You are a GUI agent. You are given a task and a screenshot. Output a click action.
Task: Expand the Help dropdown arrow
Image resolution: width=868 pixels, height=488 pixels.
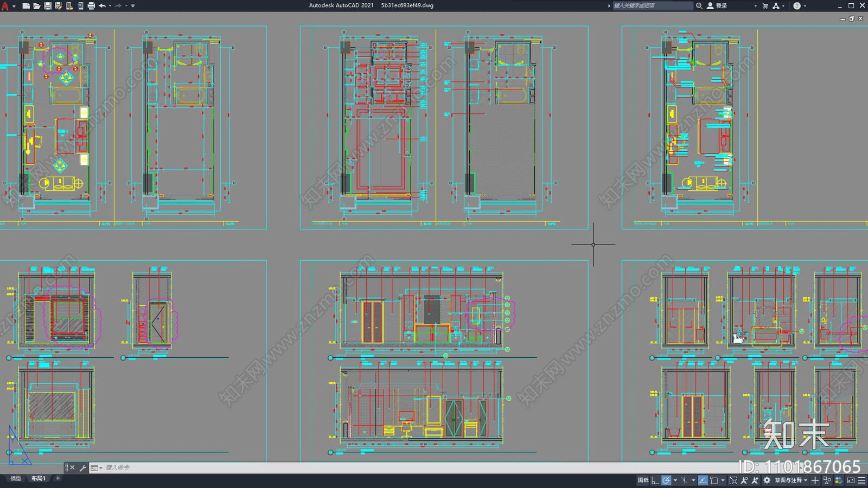pyautogui.click(x=805, y=6)
